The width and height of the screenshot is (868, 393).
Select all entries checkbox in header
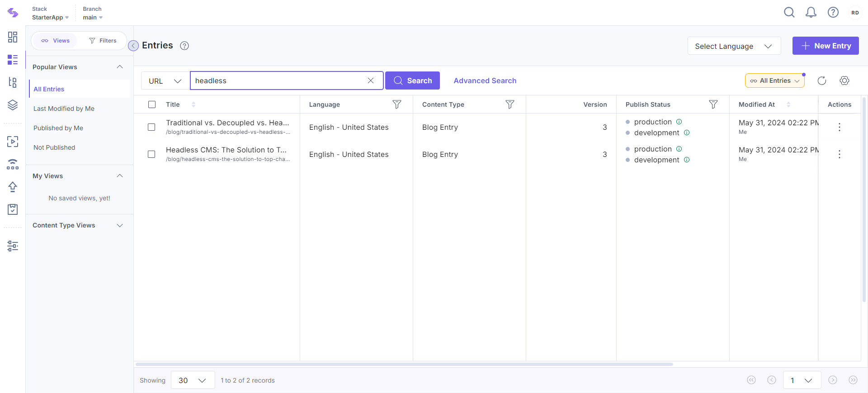pos(152,104)
